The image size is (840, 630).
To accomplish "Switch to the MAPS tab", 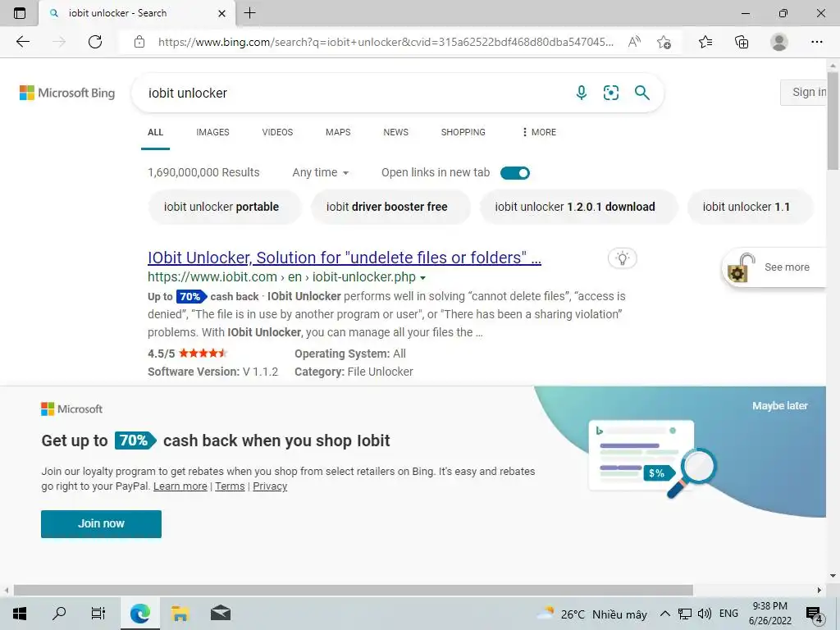I will point(338,132).
